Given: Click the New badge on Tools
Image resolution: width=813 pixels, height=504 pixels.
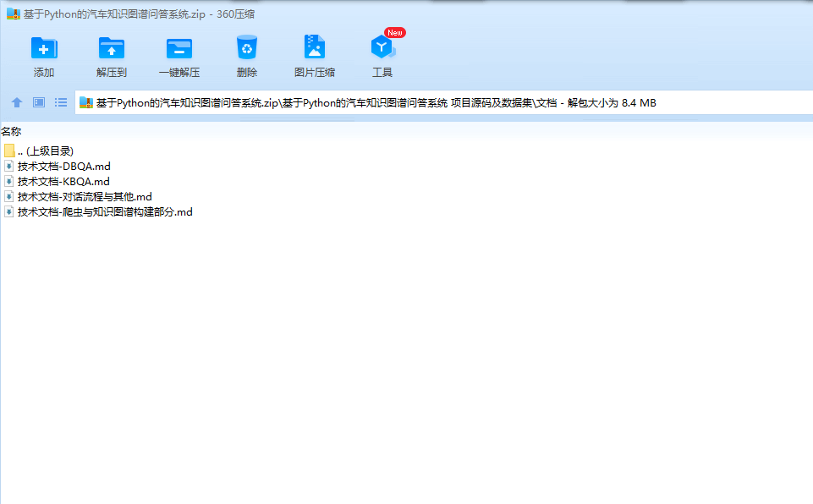Looking at the screenshot, I should point(395,33).
